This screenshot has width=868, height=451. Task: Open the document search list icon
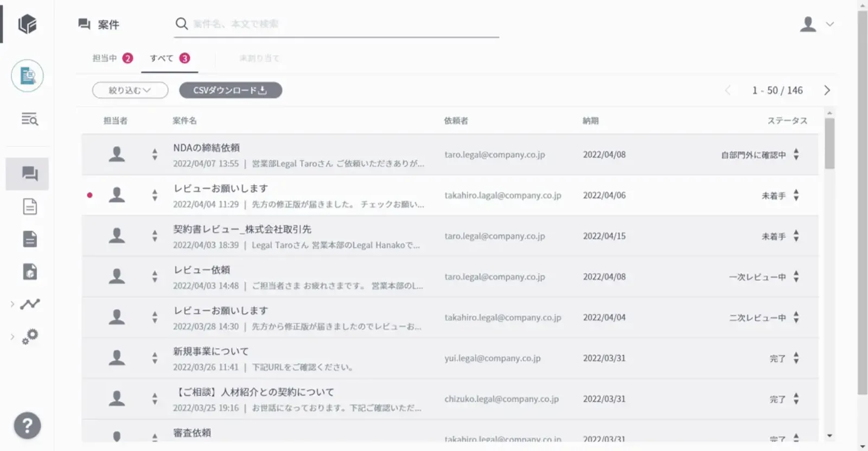[29, 119]
